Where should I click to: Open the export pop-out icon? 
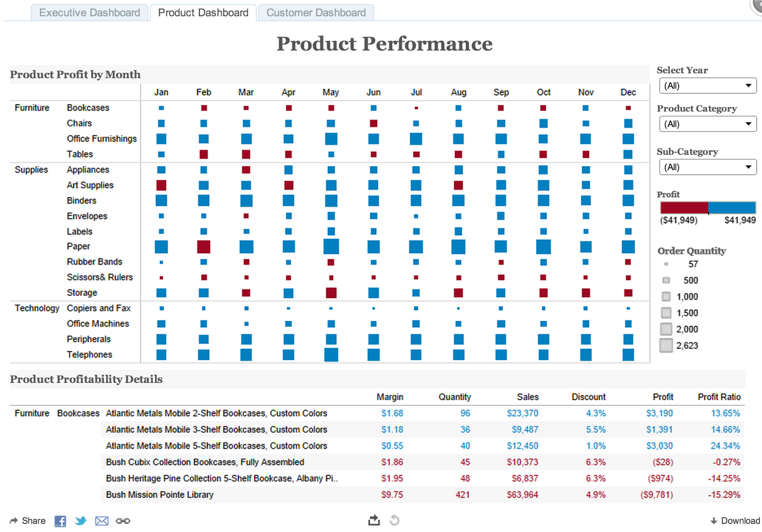374,520
